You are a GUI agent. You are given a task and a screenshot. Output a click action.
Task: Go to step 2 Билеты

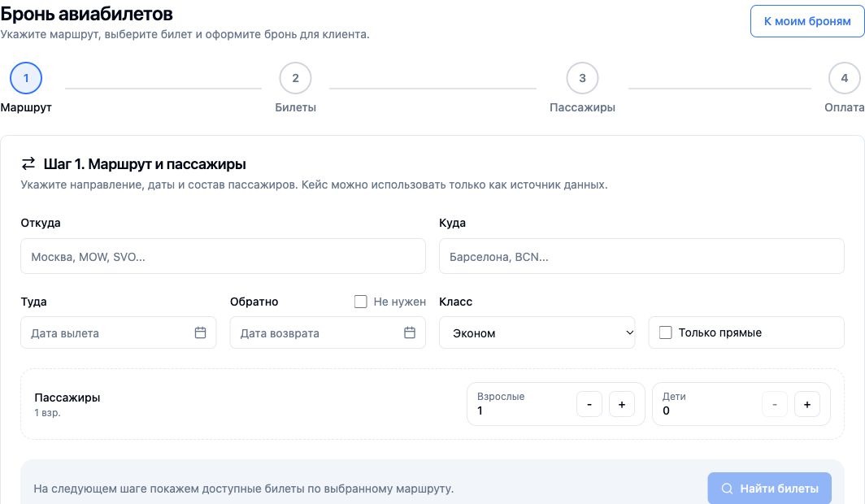pyautogui.click(x=296, y=78)
